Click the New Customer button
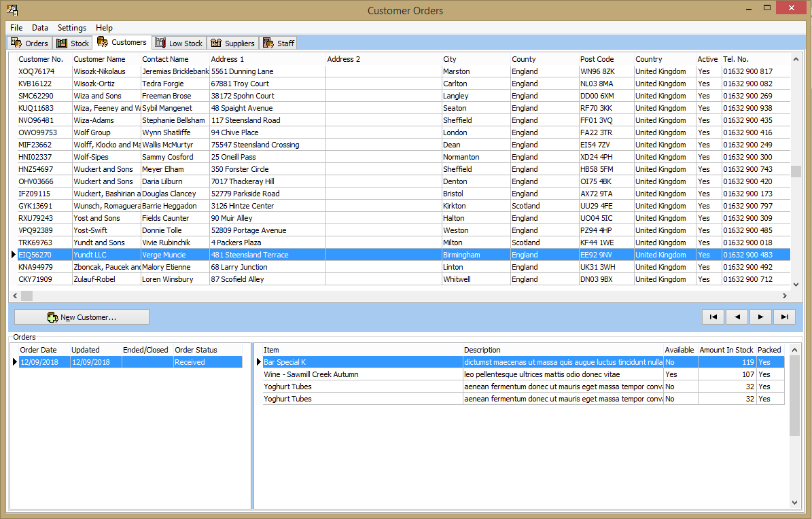 (x=82, y=317)
